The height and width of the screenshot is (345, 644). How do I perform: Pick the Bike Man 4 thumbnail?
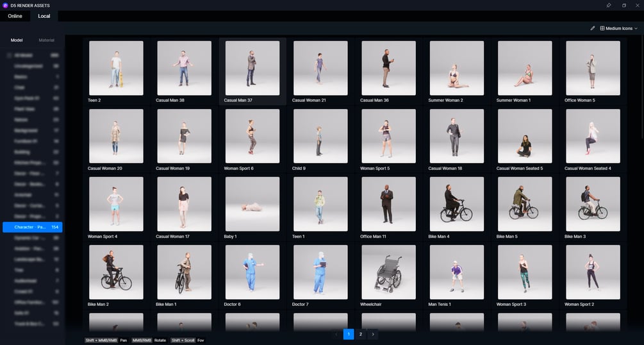tap(457, 205)
